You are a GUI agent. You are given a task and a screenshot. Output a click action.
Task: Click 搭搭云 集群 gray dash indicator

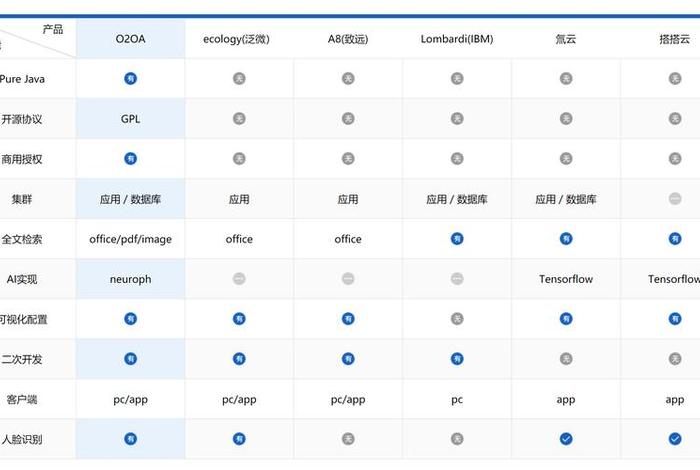tap(675, 199)
